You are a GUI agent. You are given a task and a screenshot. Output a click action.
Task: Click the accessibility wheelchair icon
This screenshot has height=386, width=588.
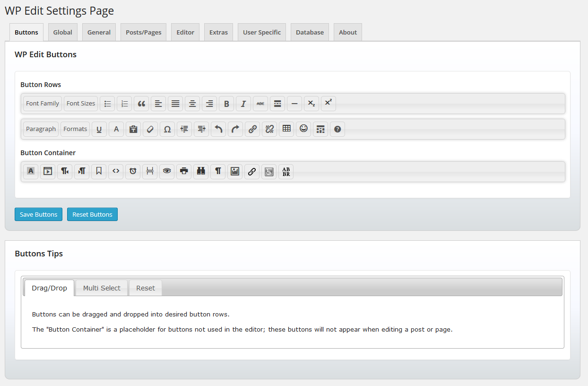pos(269,172)
